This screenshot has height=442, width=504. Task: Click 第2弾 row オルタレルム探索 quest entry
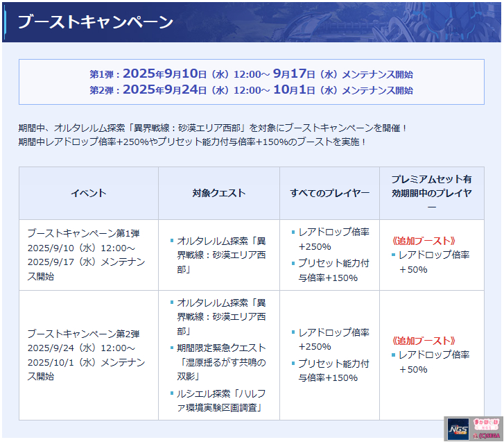[219, 317]
